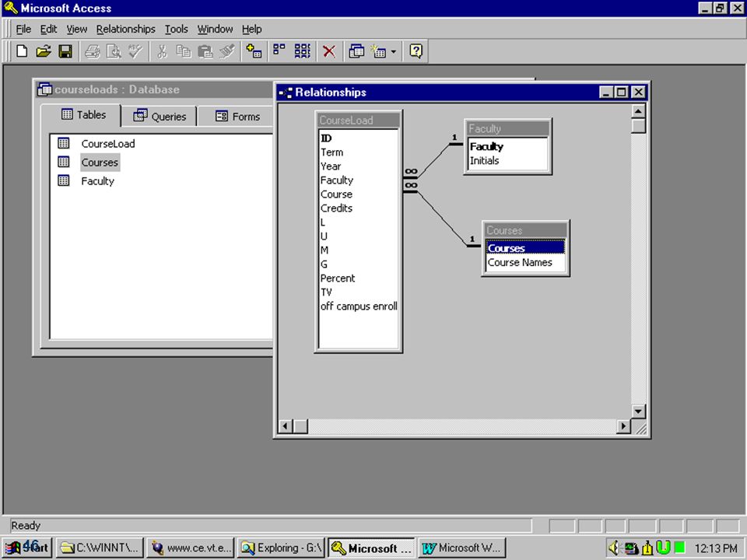Select the Course field in CourseLoad box

(359, 194)
